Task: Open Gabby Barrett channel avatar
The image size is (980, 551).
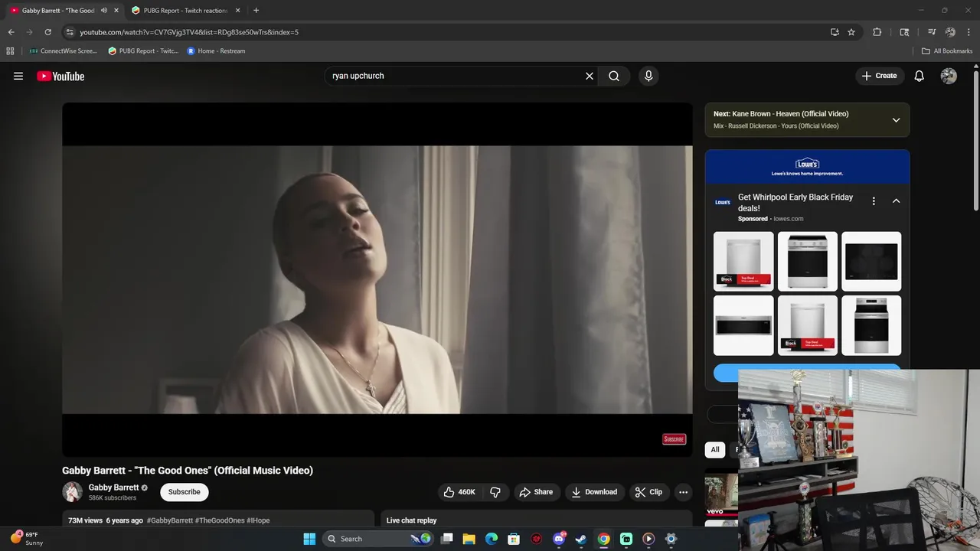Action: coord(72,492)
